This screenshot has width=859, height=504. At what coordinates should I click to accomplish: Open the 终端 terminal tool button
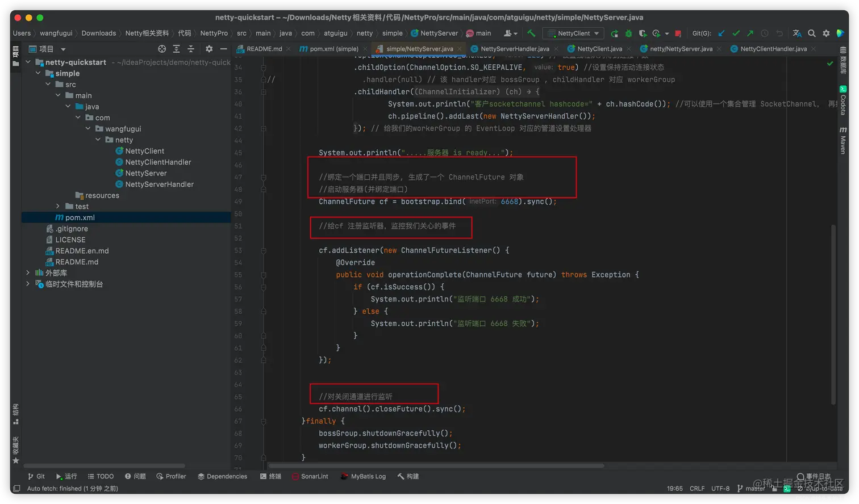270,476
